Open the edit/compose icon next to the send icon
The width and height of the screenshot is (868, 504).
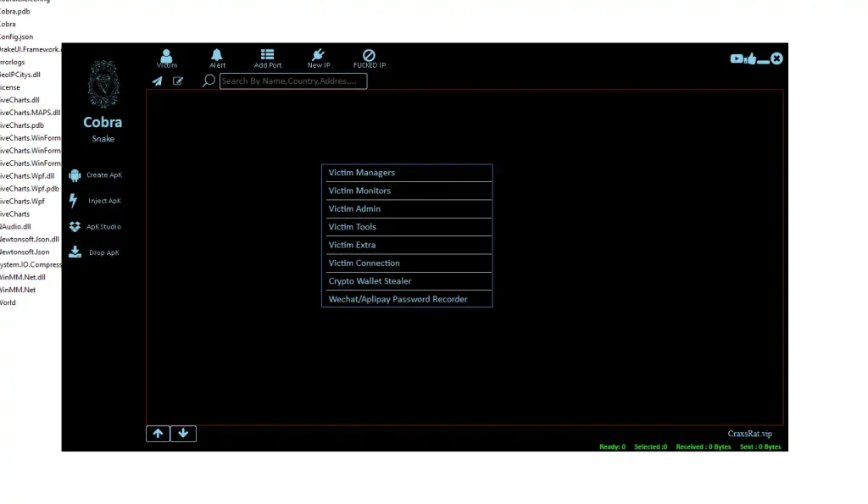click(x=179, y=80)
